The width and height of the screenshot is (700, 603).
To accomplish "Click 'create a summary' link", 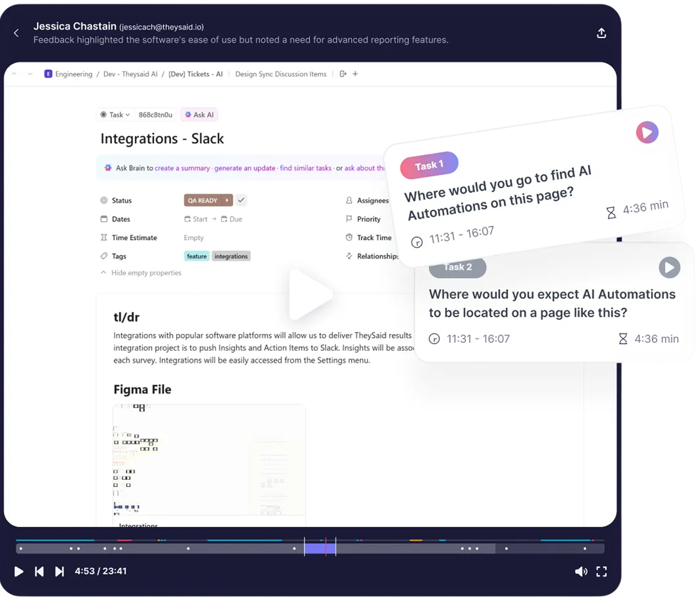I will [x=182, y=168].
